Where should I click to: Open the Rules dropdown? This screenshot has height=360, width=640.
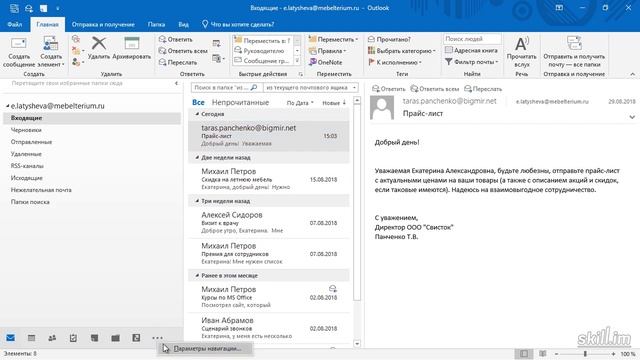(327, 51)
